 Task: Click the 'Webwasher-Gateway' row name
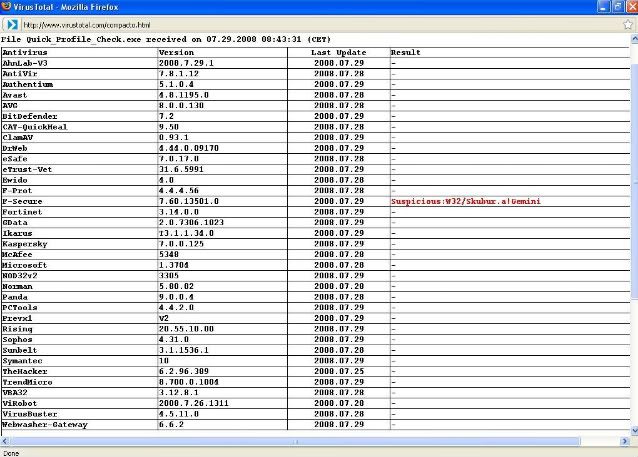click(45, 424)
